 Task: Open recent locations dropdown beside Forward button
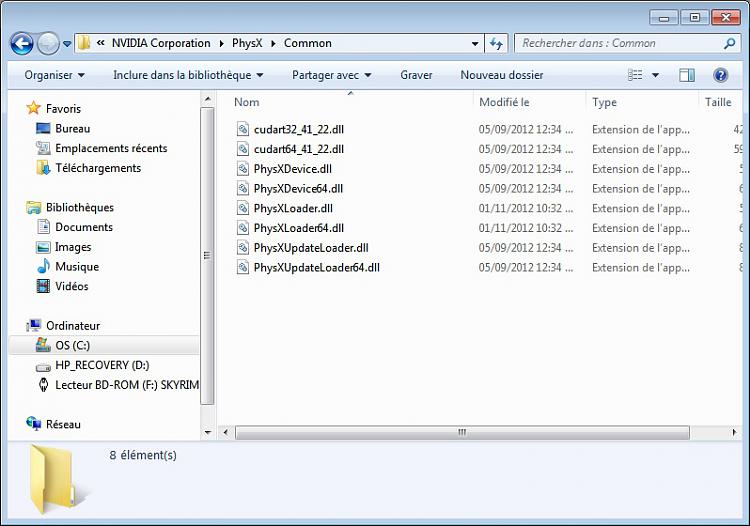(67, 44)
